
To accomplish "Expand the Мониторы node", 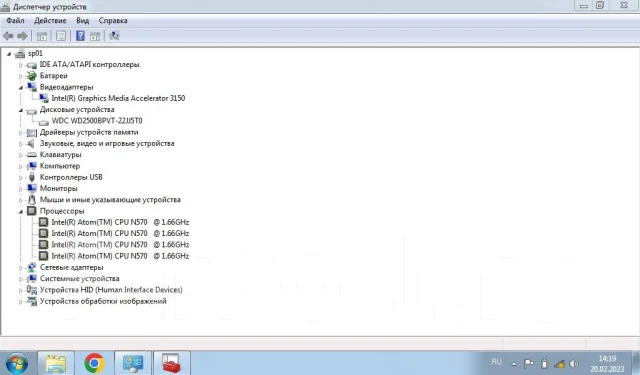I will [x=20, y=189].
